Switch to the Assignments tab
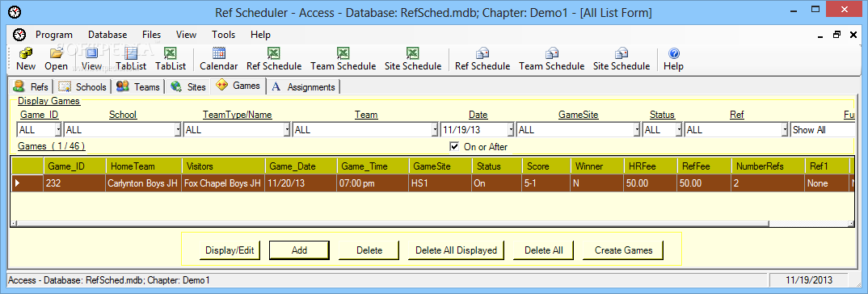 [303, 86]
